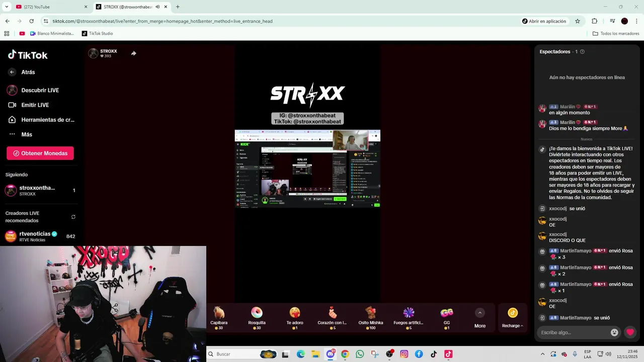Bookmark this page with star icon
Image resolution: width=644 pixels, height=362 pixels.
point(578,21)
